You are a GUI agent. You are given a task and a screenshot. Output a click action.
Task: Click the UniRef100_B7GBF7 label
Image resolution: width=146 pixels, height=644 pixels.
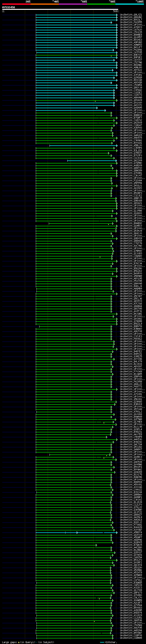[x=131, y=118]
